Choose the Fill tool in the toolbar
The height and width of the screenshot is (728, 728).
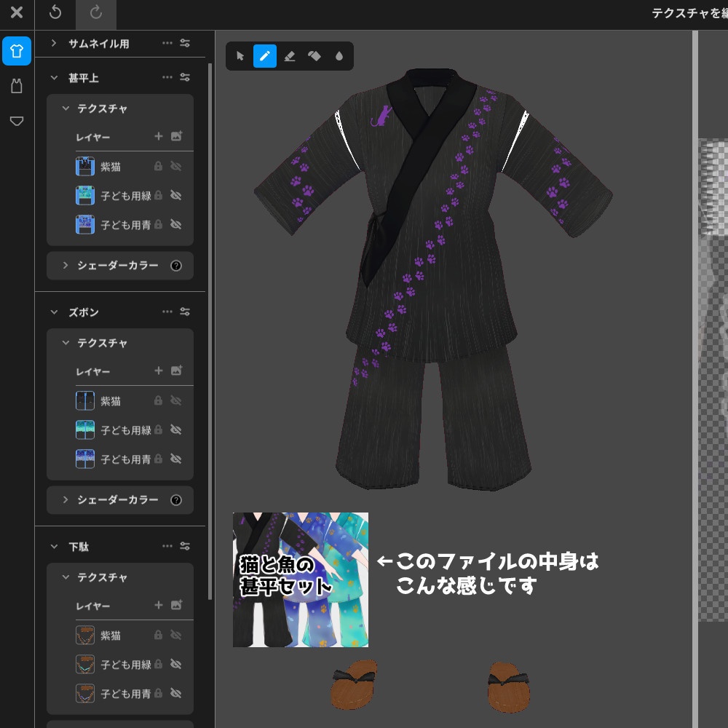(x=314, y=56)
